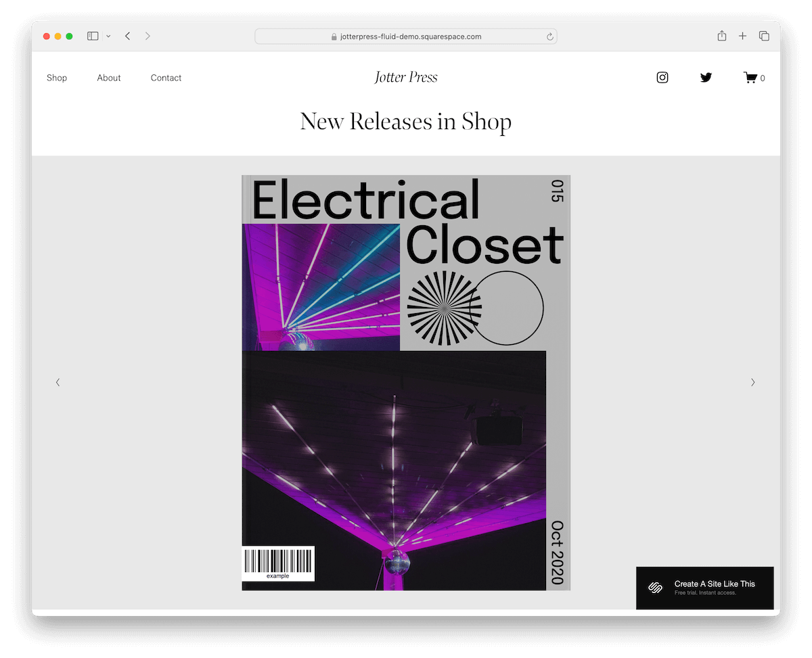Click the Jotter Press site title
812x658 pixels.
tap(405, 77)
